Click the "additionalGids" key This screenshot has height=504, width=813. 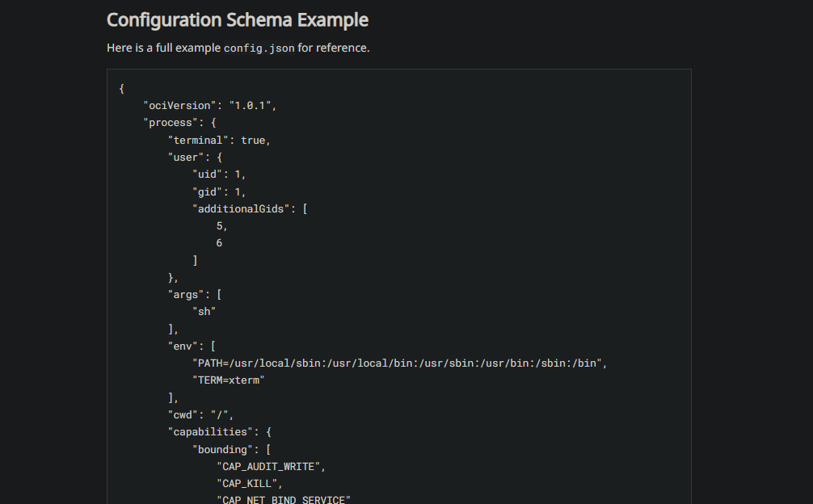241,208
